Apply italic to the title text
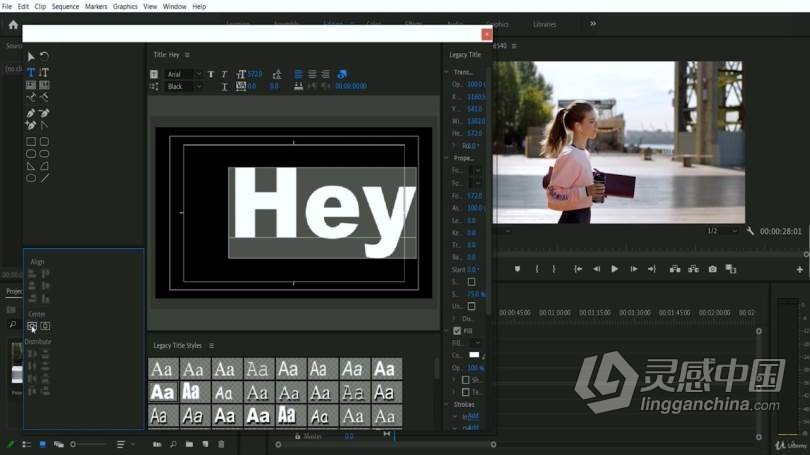This screenshot has height=455, width=810. coord(224,74)
